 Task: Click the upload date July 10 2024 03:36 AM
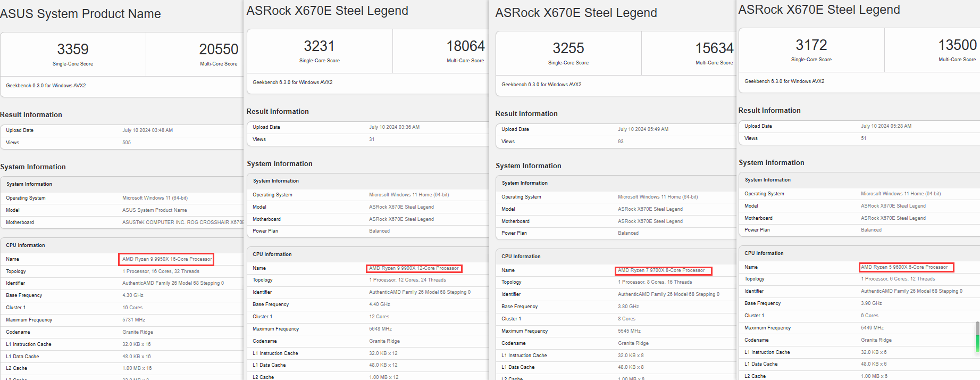(x=394, y=127)
